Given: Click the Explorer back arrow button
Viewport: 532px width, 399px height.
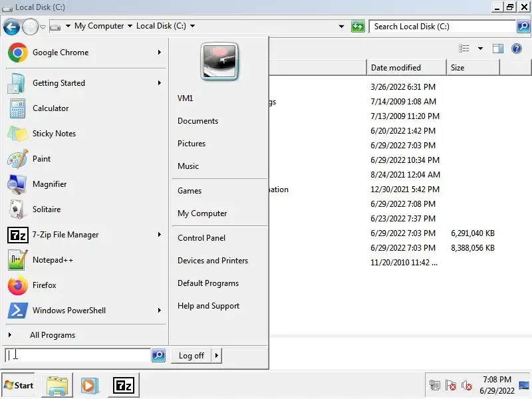Looking at the screenshot, I should [11, 27].
